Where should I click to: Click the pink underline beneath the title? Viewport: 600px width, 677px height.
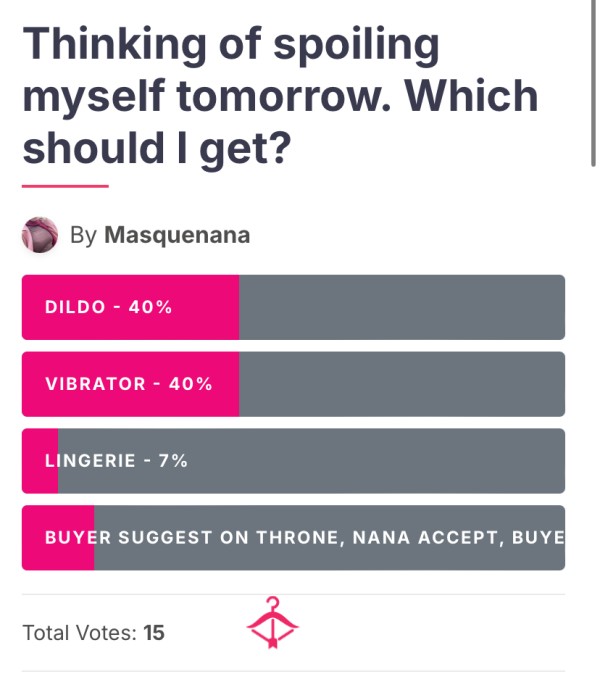point(65,186)
